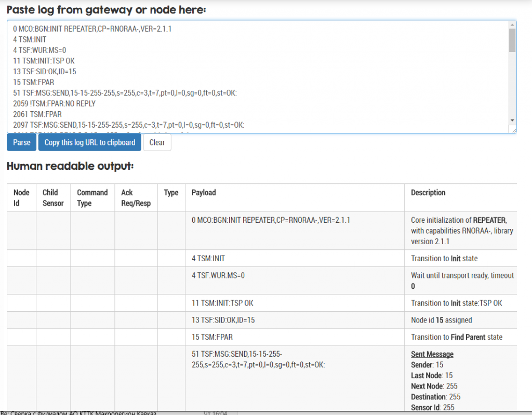532x415 pixels.
Task: Click the log textarea scrollbar thumb
Action: click(512, 41)
